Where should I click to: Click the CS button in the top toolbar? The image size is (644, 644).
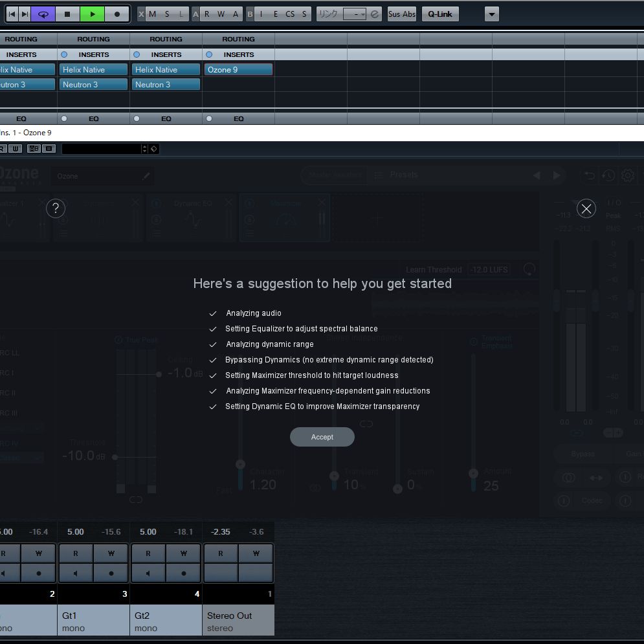290,14
